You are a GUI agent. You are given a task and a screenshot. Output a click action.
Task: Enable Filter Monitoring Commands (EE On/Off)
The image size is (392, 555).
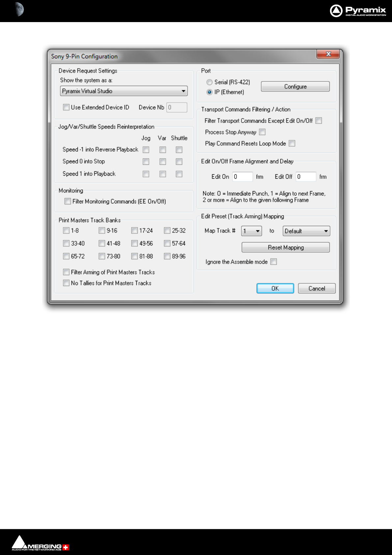click(68, 201)
